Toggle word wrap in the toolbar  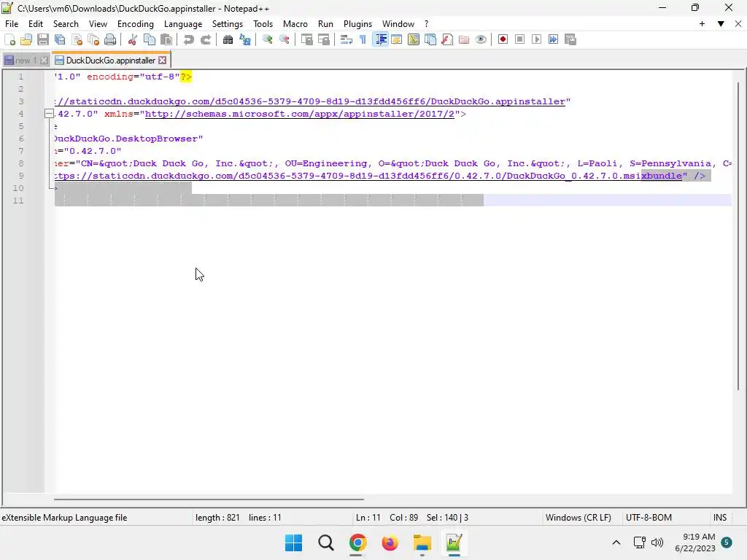[x=347, y=39]
